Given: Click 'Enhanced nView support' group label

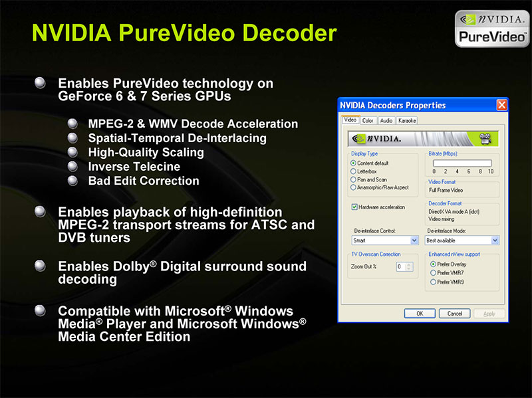Looking at the screenshot, I should tap(454, 254).
